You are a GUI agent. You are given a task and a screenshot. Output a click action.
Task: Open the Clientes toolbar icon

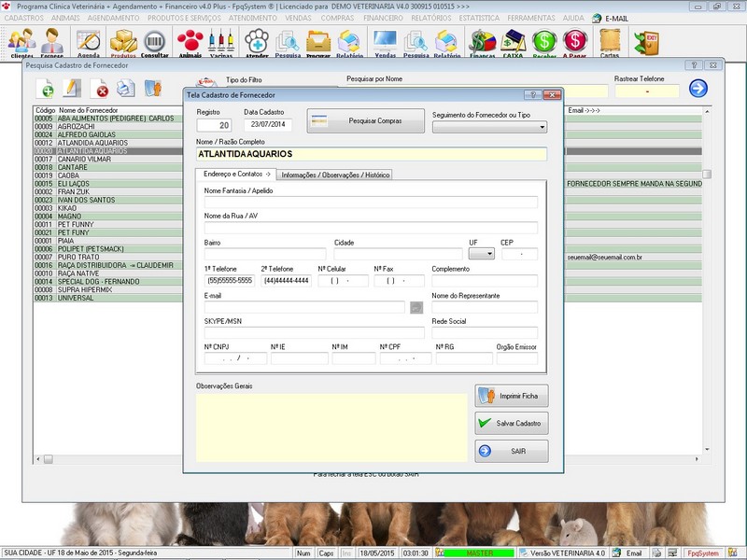[21, 42]
